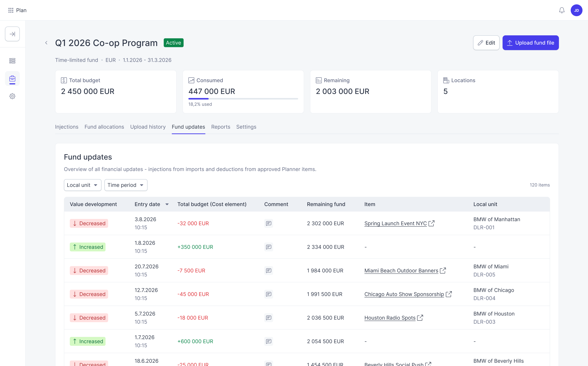Open the apps grid icon beside Plan

pos(11,10)
